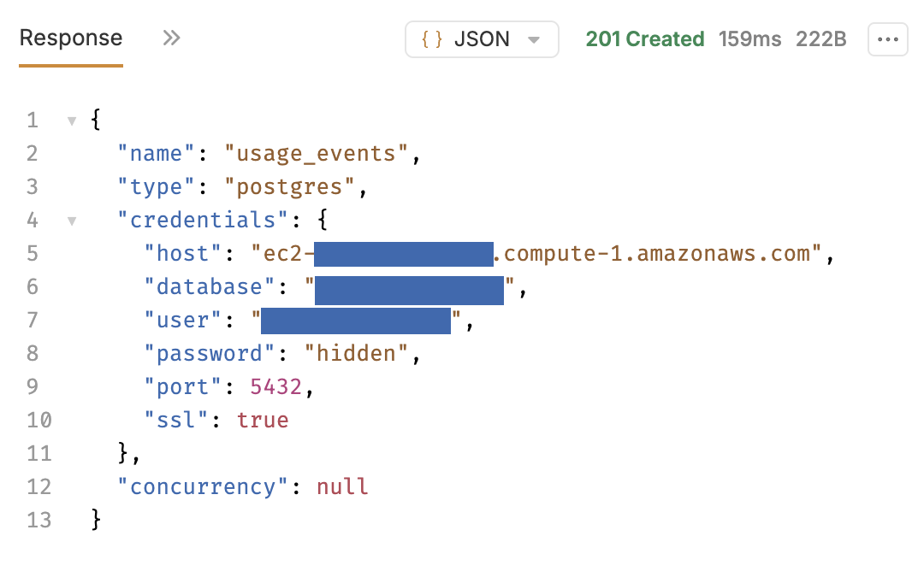Viewport: 924px width, 583px height.
Task: Click the double chevron expand icon
Action: [x=172, y=38]
